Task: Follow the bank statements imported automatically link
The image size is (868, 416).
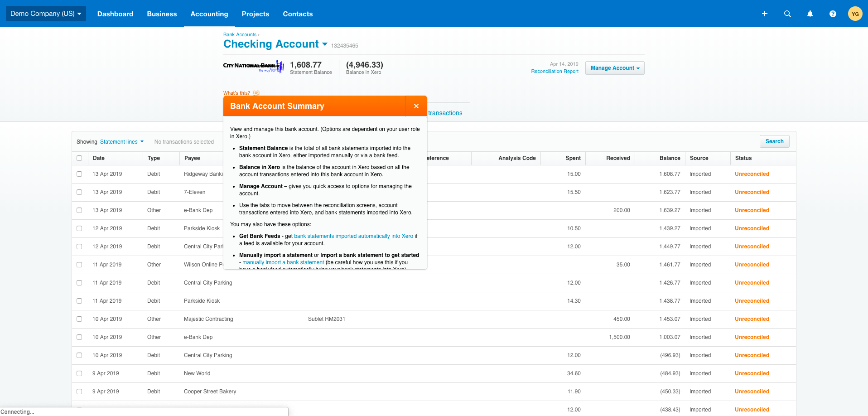Action: (x=353, y=236)
